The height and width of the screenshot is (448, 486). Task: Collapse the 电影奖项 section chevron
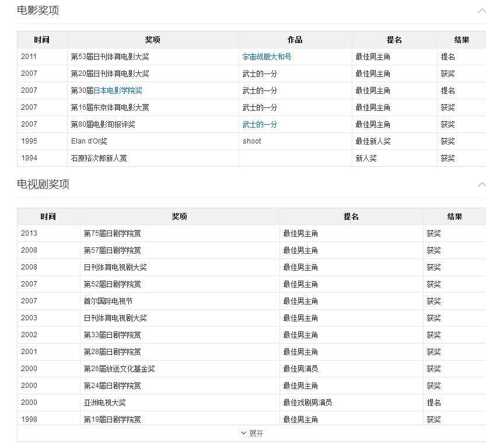pos(482,11)
